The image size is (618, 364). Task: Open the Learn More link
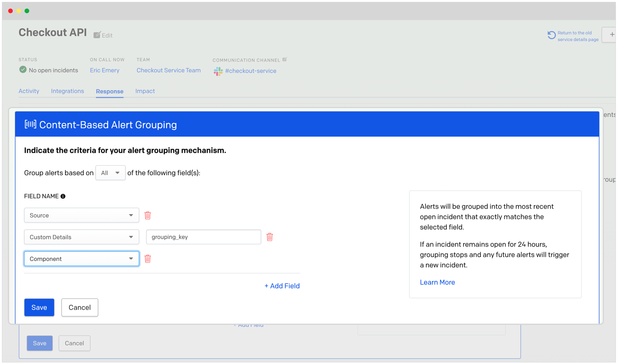tap(437, 282)
